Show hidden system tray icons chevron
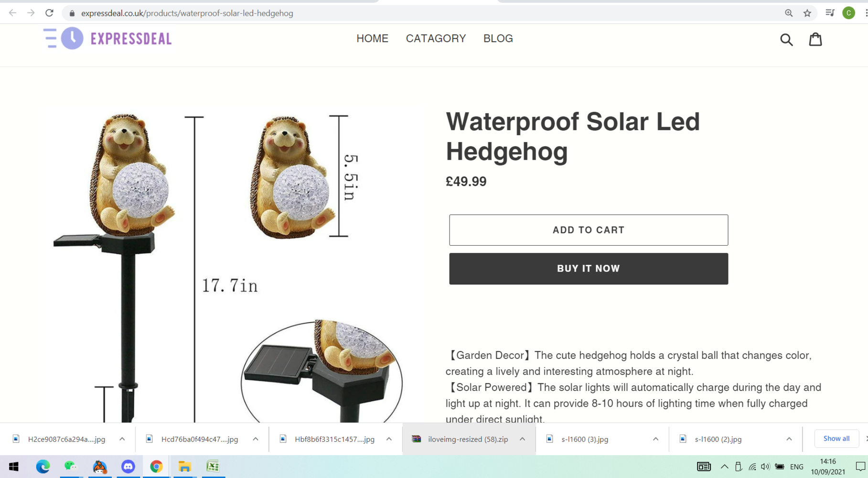This screenshot has width=868, height=478. (x=725, y=467)
